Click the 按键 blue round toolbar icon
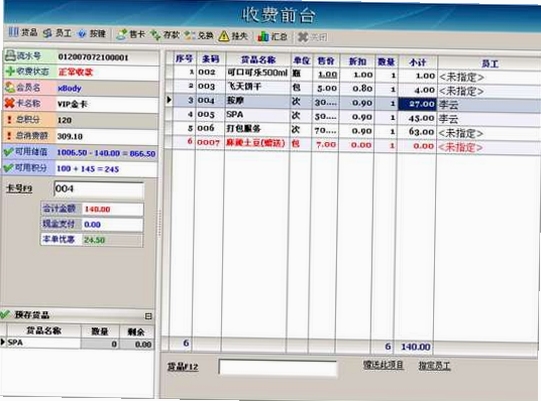 pyautogui.click(x=81, y=33)
